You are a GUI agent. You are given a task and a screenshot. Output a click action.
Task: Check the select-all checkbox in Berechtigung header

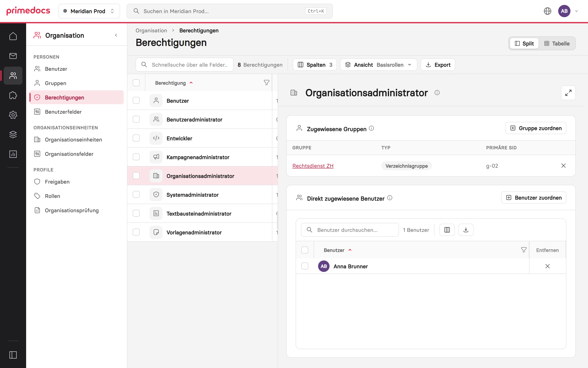coord(136,83)
